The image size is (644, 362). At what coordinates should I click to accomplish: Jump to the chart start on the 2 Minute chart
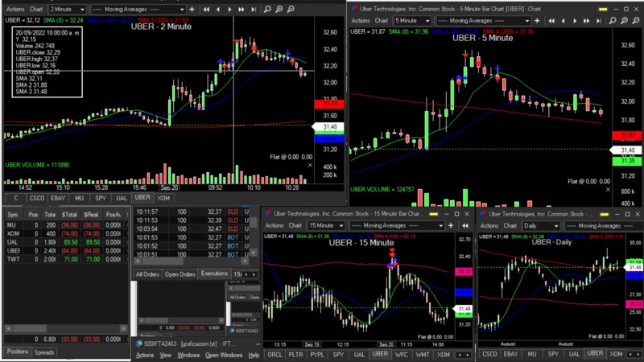tap(207, 9)
